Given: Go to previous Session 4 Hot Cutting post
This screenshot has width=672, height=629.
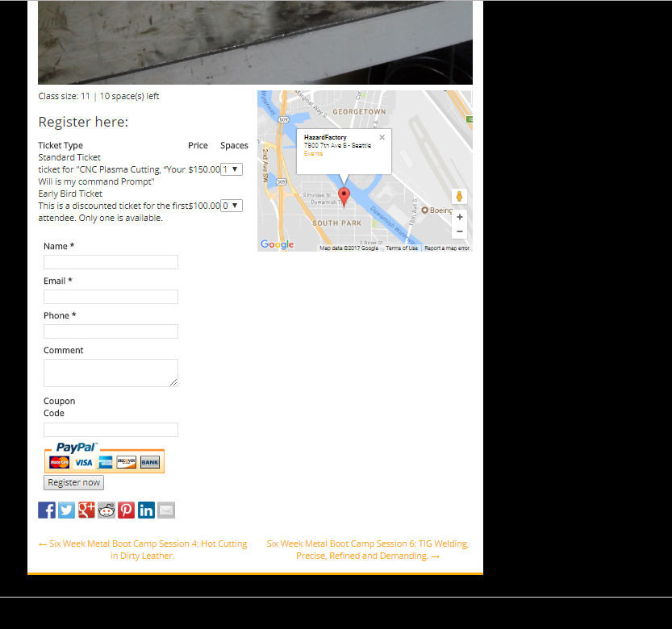Looking at the screenshot, I should [x=143, y=549].
